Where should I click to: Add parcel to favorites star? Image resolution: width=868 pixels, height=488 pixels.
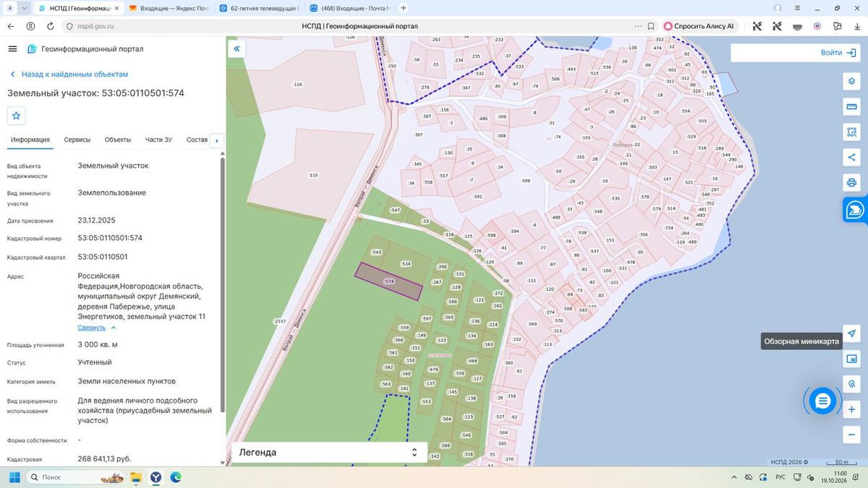[x=16, y=116]
